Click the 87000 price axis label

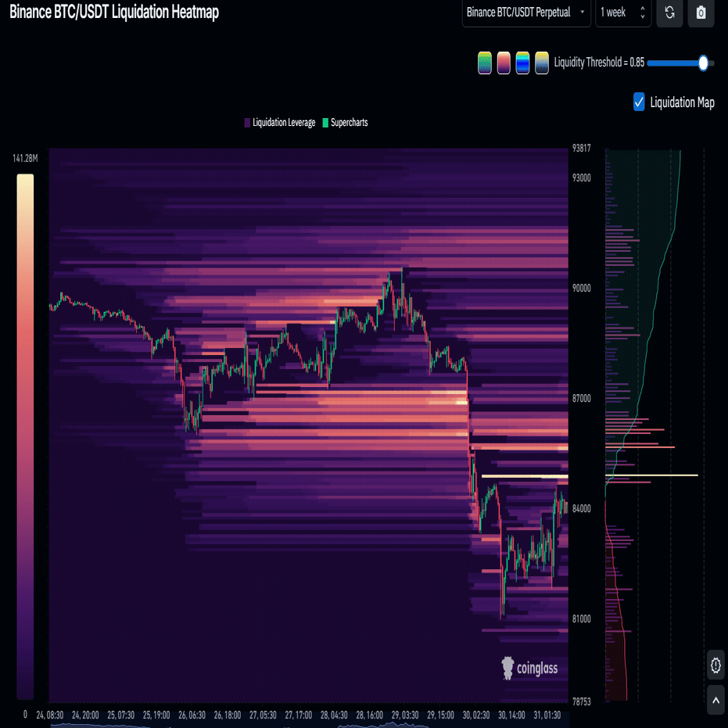[x=581, y=398]
